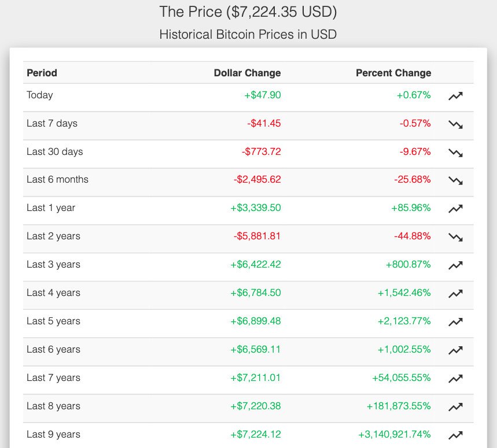Click the +$47.90 dollar change value
The height and width of the screenshot is (448, 497).
click(x=263, y=95)
